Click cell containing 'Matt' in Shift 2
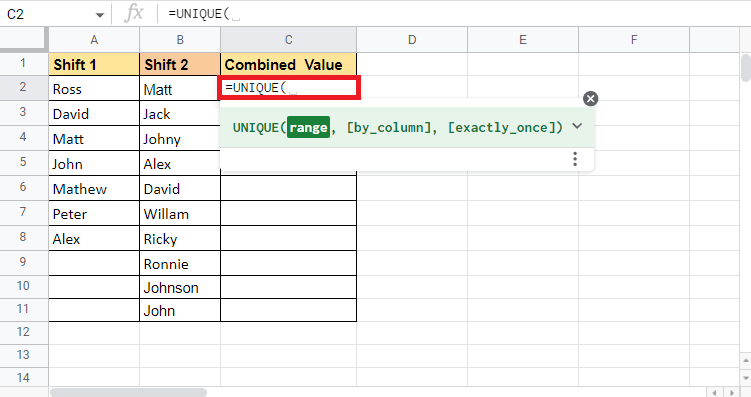751x397 pixels. 180,89
